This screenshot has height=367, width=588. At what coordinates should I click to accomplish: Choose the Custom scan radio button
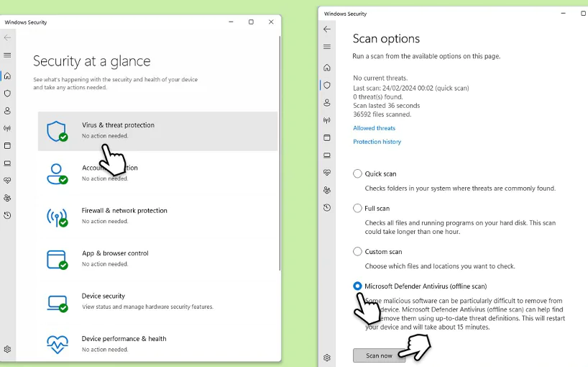coord(357,251)
